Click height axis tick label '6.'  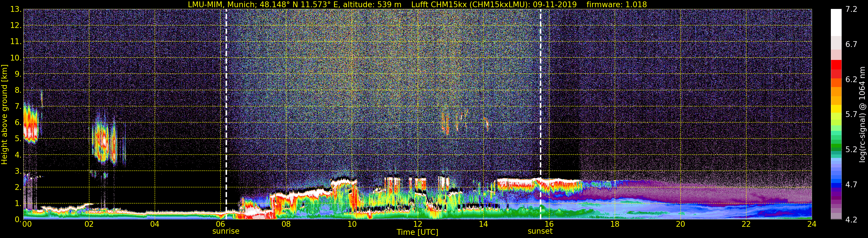tap(18, 122)
